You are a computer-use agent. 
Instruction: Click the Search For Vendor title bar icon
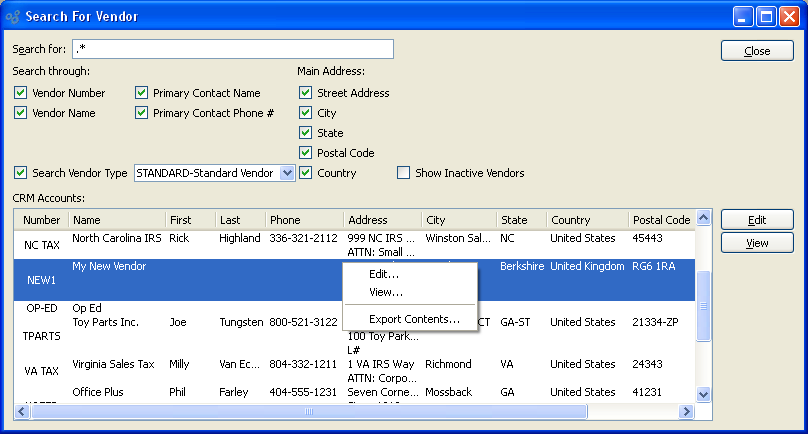tap(12, 16)
